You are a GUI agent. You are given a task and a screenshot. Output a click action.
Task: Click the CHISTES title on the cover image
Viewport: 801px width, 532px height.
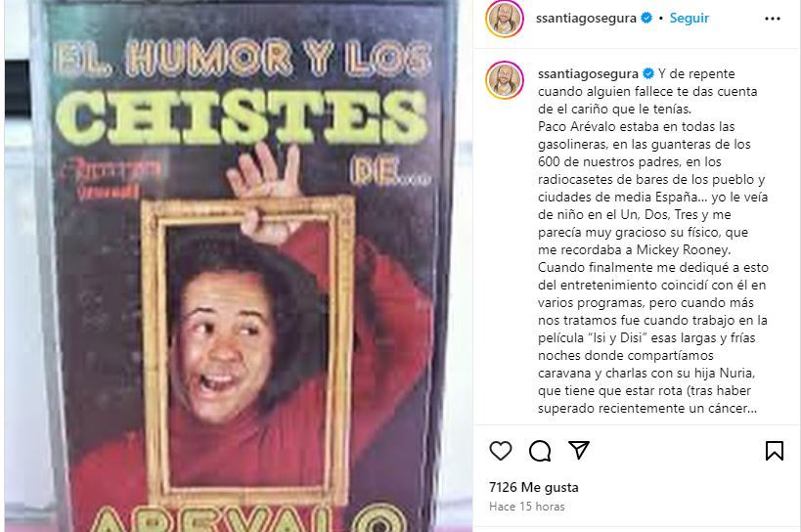pos(242,117)
